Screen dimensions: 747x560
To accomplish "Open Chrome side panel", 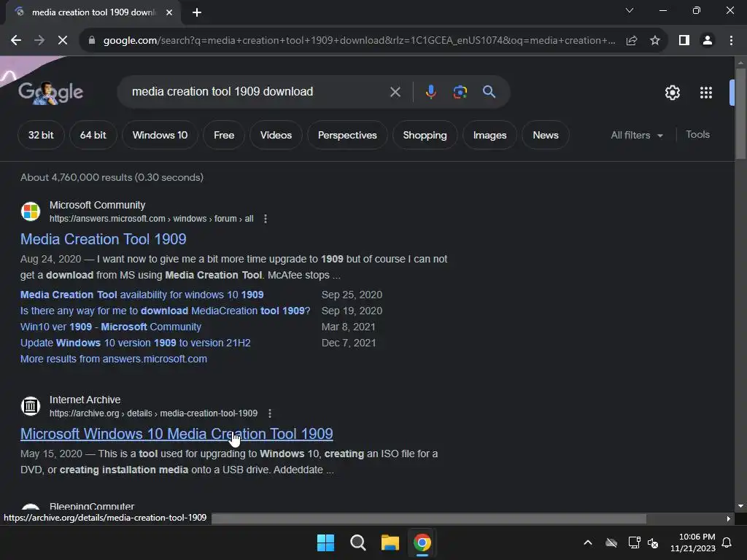I will [684, 41].
